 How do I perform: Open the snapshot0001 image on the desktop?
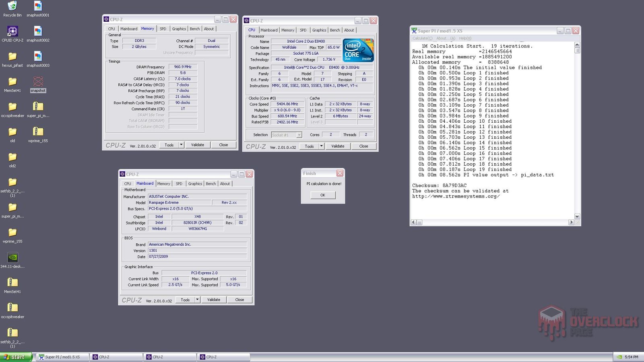[37, 8]
